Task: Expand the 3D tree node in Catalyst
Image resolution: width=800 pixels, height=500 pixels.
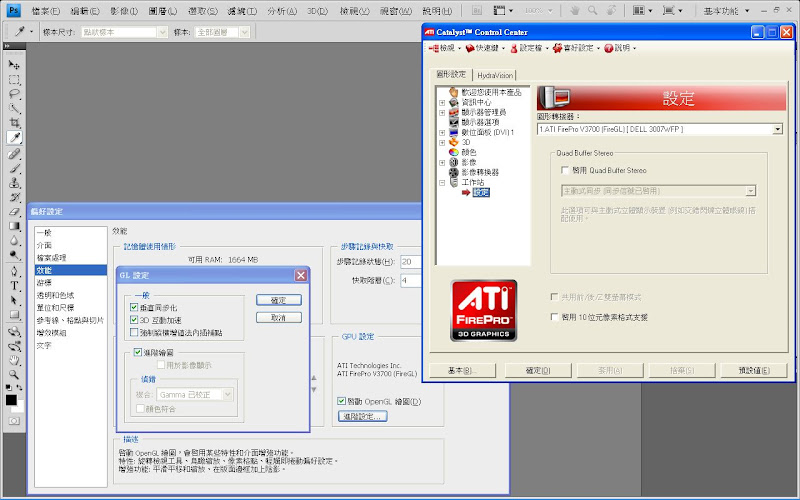Action: pos(442,142)
